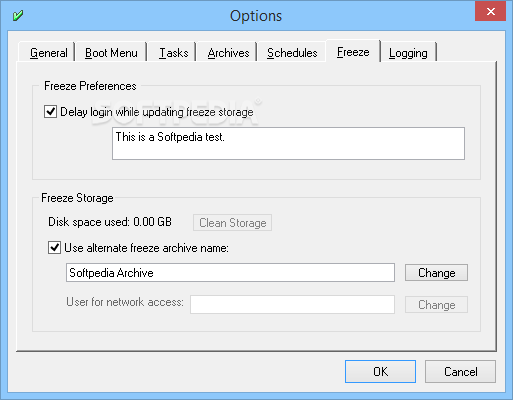Click Change beside network access user

coord(436,305)
